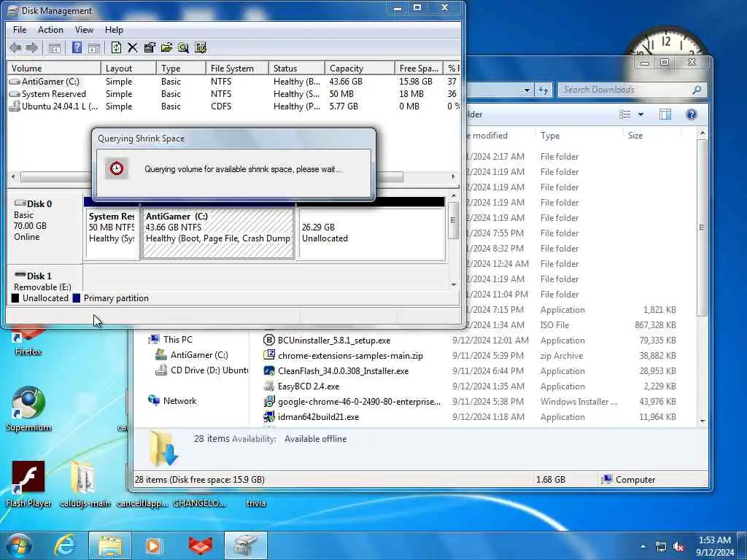Image resolution: width=747 pixels, height=560 pixels.
Task: Select AntiGamer (C:) in the Explorer navigation pane
Action: pos(192,355)
